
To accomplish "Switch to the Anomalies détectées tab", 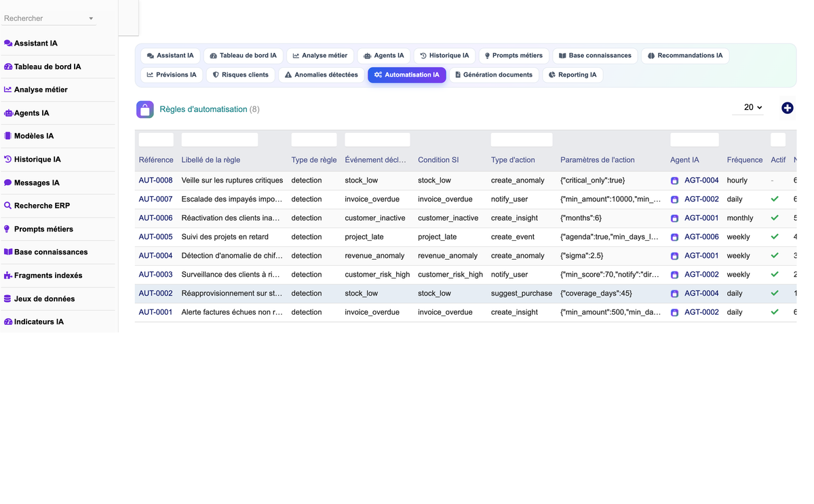I will click(x=322, y=75).
